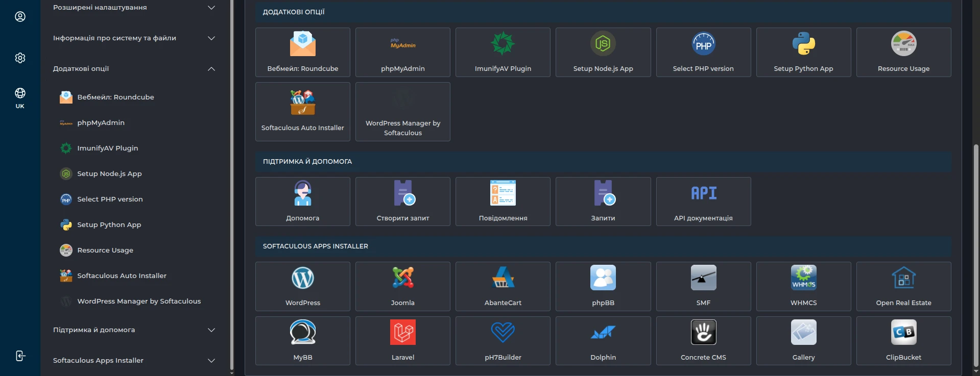The height and width of the screenshot is (376, 980).
Task: Click the sidebar vertical scrollbar
Action: (x=232, y=185)
